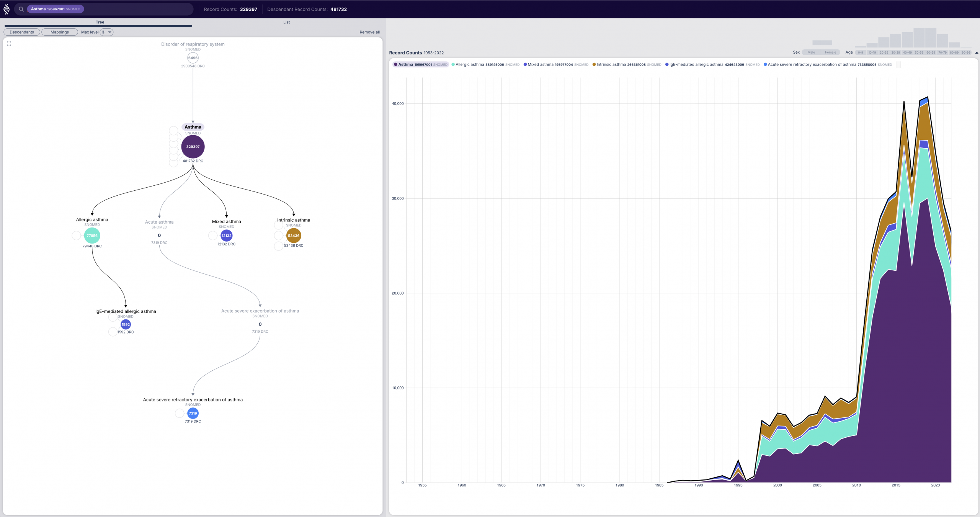Toggle the 50-59 age filter
This screenshot has width=980, height=517.
[919, 52]
